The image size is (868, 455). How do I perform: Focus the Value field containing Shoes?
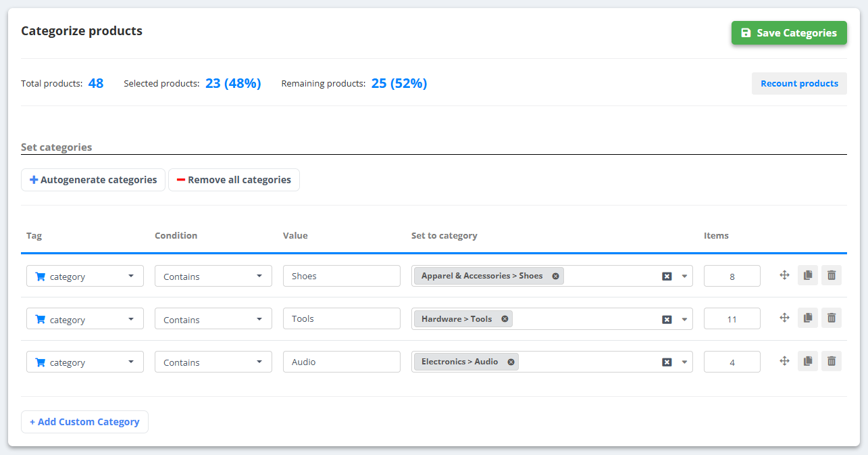coord(342,276)
